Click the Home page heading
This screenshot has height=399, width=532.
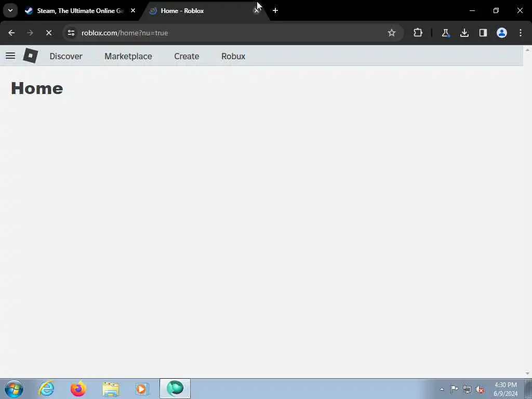[x=37, y=88]
